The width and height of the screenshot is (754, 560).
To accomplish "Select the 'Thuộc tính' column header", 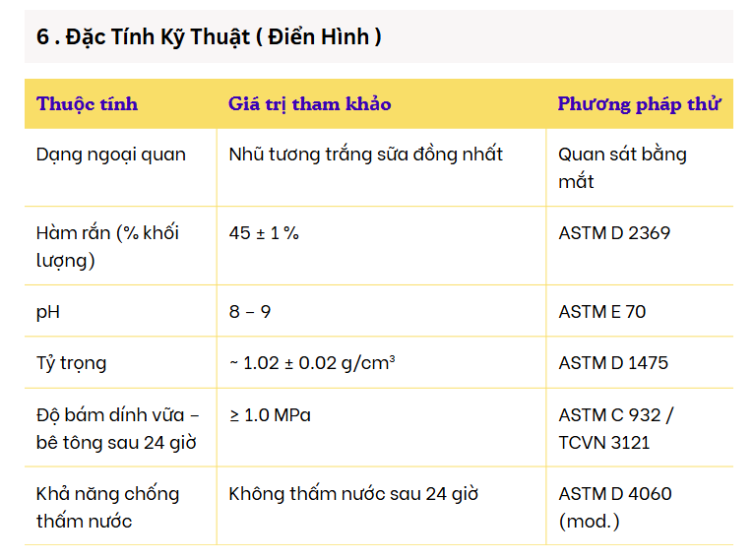I will pos(87,103).
